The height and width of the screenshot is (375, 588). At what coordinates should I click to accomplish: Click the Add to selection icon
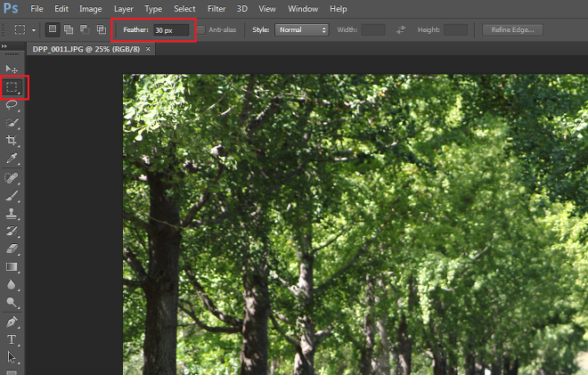click(x=69, y=29)
